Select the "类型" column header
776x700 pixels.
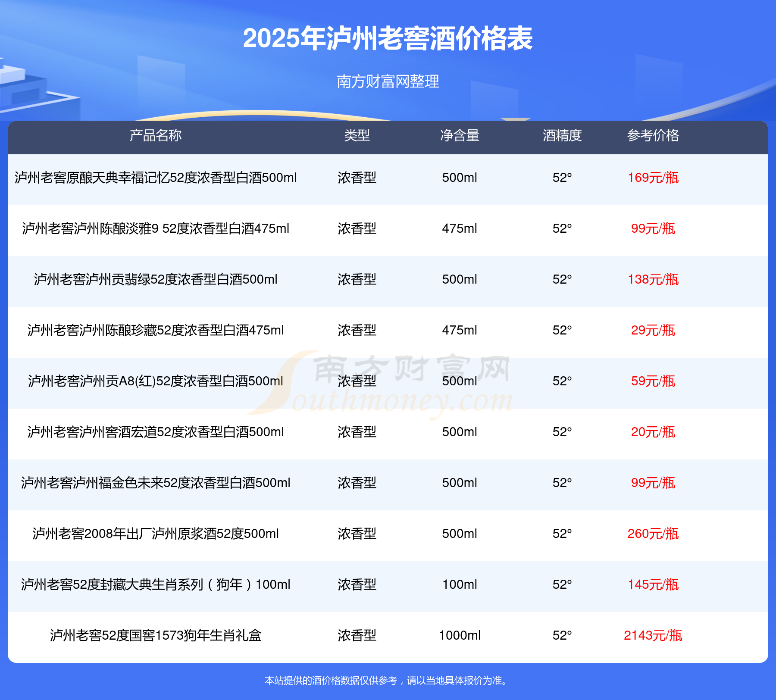pos(357,135)
